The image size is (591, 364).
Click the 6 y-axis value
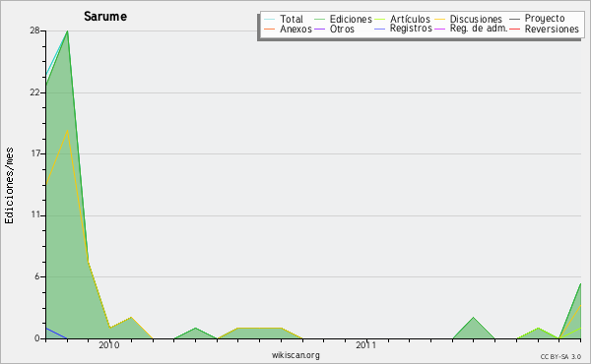(x=37, y=276)
